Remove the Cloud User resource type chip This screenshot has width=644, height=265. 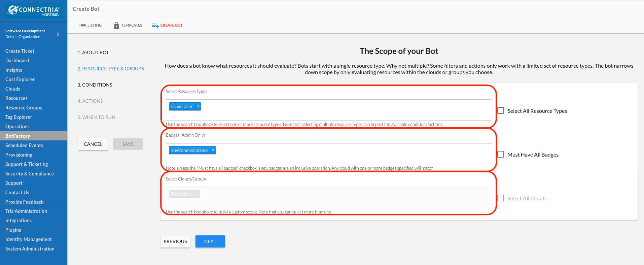tap(198, 106)
